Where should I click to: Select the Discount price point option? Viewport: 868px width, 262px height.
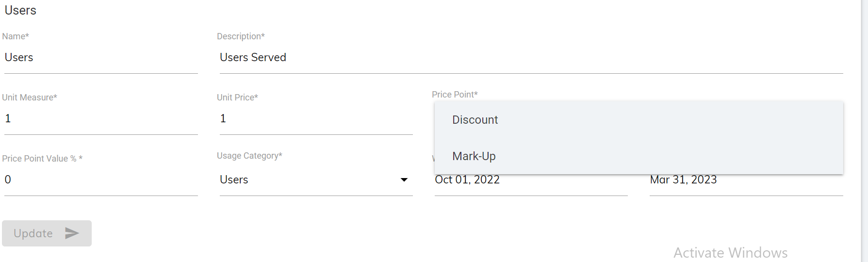(x=475, y=120)
